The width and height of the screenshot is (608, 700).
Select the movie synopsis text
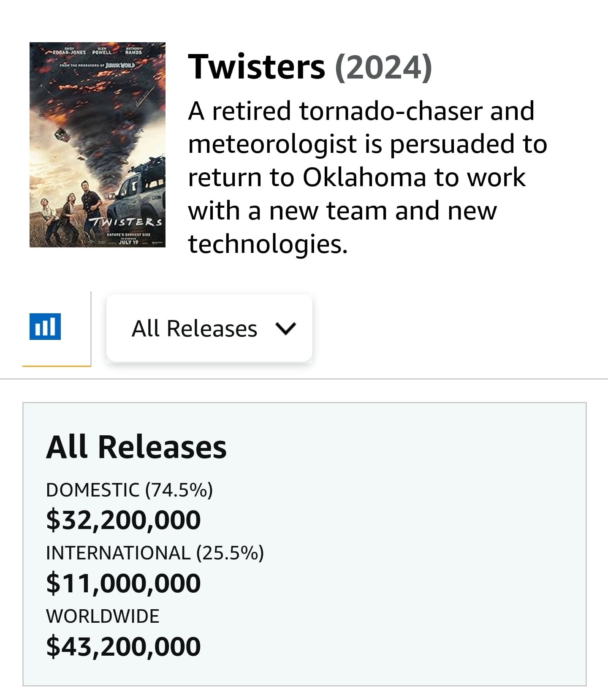(367, 177)
